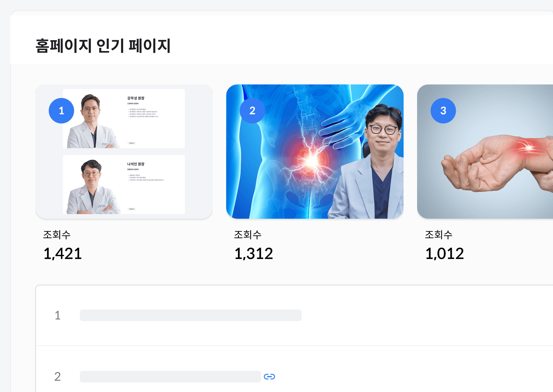Open the wrist pain thumbnail
Screen dimensions: 553x392
[485, 151]
